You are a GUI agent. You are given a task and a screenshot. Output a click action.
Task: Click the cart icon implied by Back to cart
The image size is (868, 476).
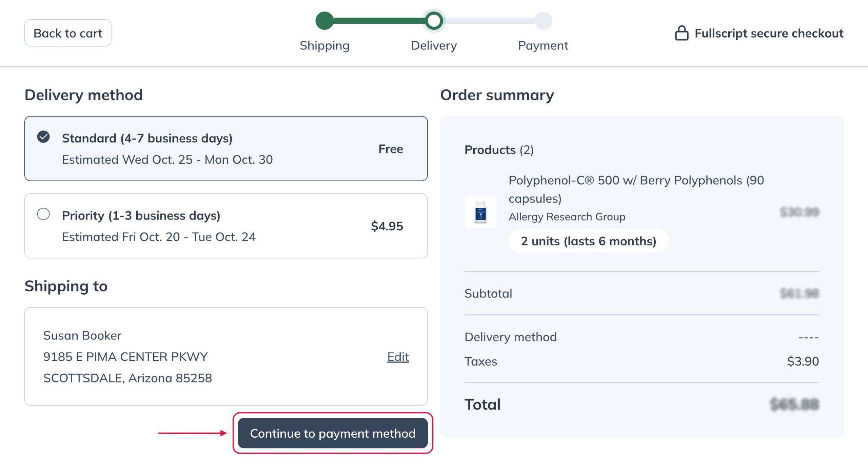pyautogui.click(x=68, y=32)
